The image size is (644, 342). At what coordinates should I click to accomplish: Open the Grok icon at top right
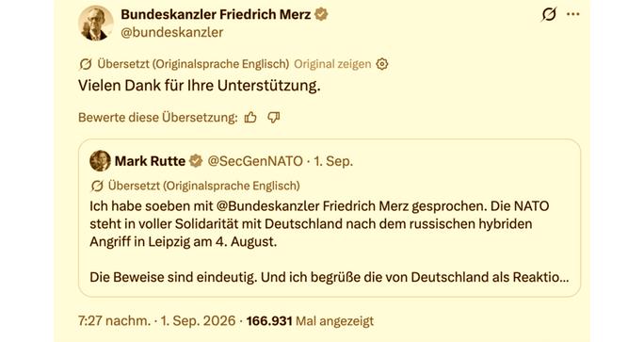click(x=549, y=14)
